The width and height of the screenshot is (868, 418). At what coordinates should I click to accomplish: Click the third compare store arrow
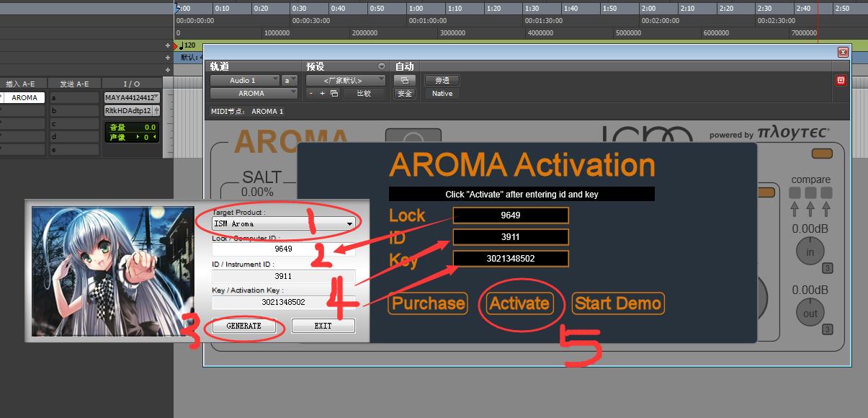pos(826,209)
